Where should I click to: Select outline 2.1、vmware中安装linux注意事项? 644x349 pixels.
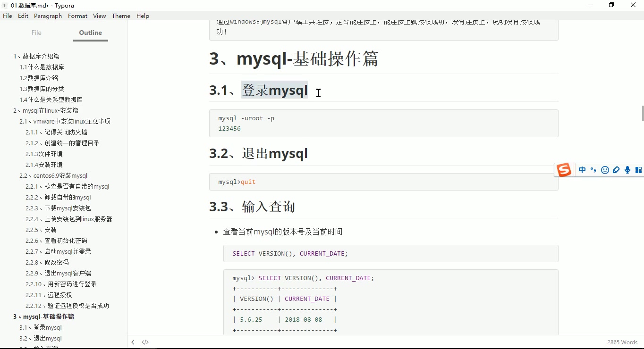[65, 121]
